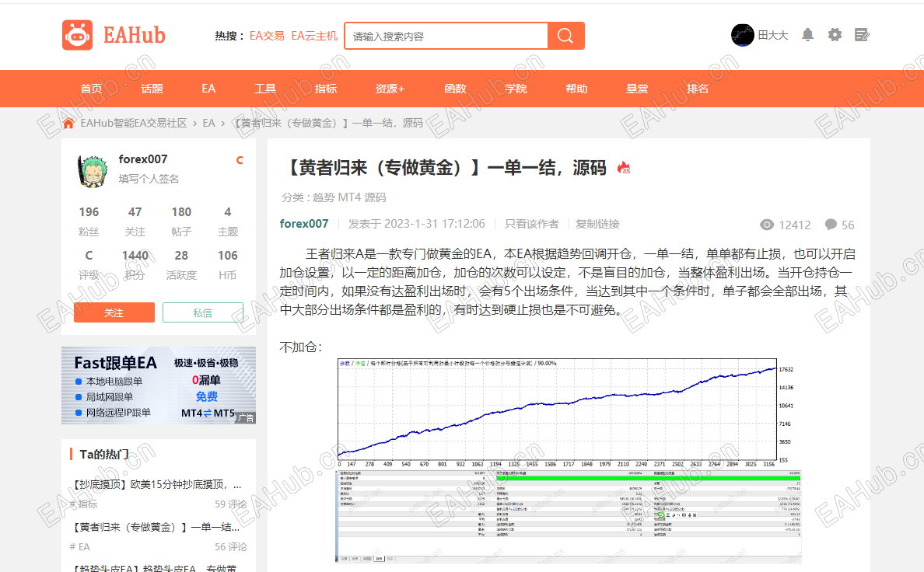Open the 资源+ nav item

(390, 89)
